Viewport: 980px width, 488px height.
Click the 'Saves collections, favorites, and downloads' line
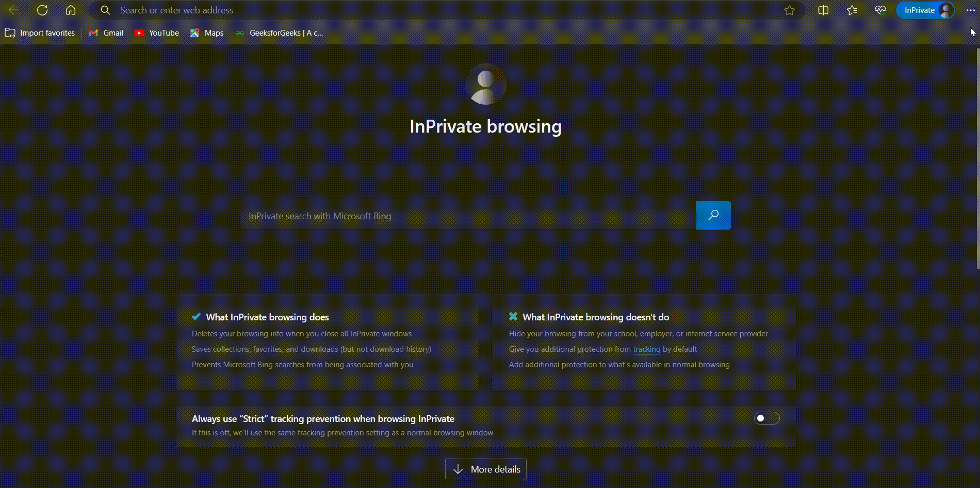[312, 349]
